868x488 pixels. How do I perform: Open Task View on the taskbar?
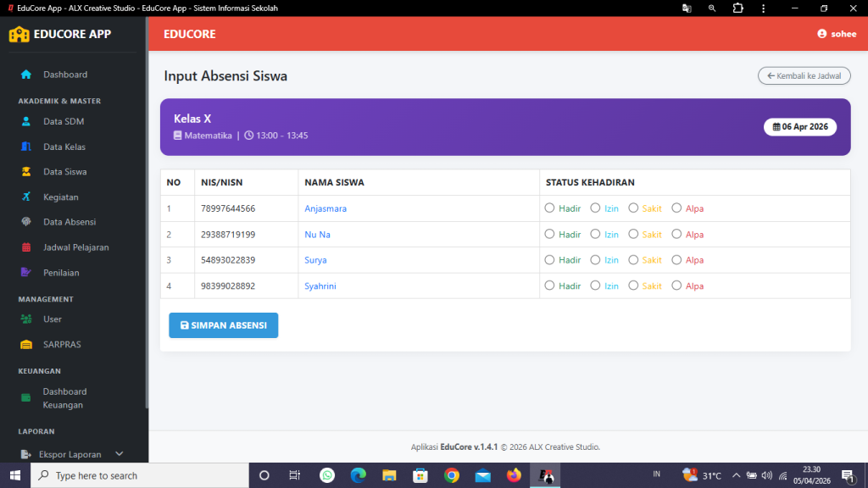294,475
